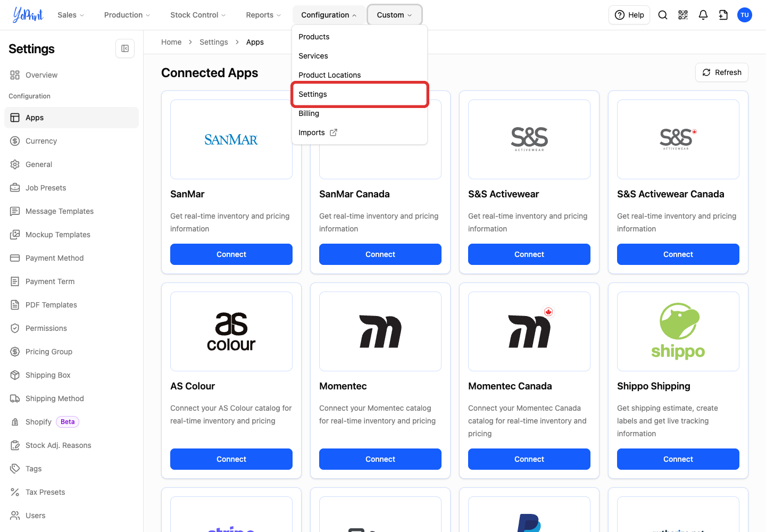The width and height of the screenshot is (766, 532).
Task: Go to Settings breadcrumb link
Action: [214, 42]
